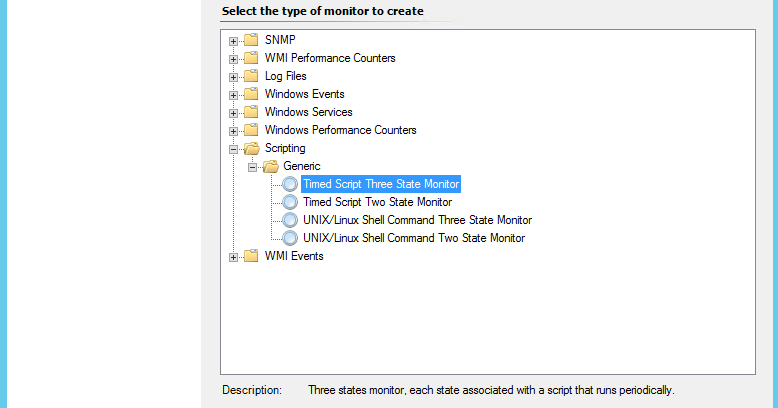Click the SNMP folder icon
Image resolution: width=778 pixels, height=408 pixels.
click(x=252, y=40)
